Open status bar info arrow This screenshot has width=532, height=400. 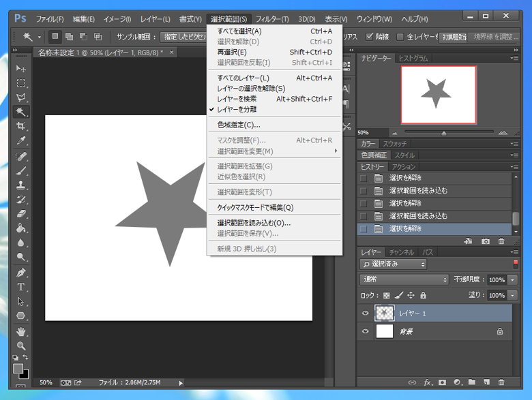[181, 383]
